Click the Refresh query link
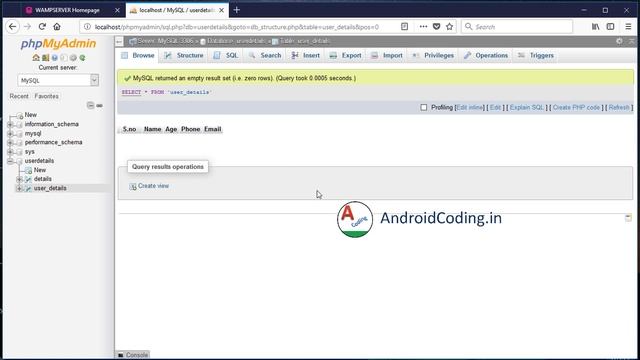This screenshot has height=360, width=640. click(x=619, y=107)
